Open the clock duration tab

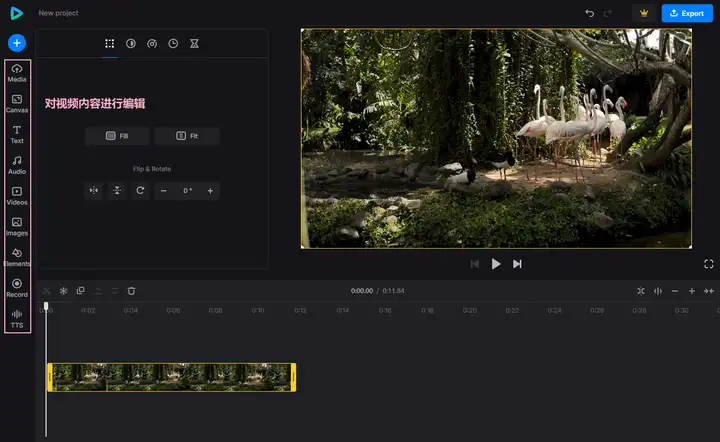coord(173,44)
